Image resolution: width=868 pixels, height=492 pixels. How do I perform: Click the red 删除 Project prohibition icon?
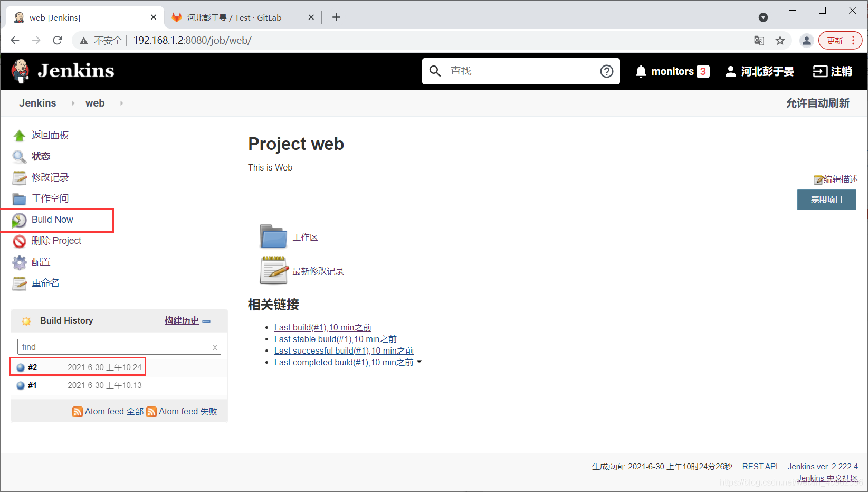20,241
